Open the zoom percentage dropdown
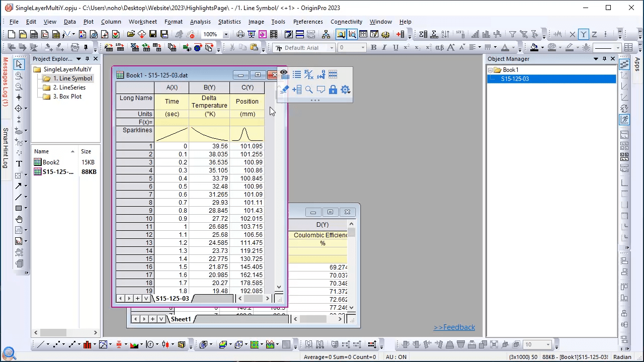Image resolution: width=644 pixels, height=362 pixels. click(x=226, y=35)
